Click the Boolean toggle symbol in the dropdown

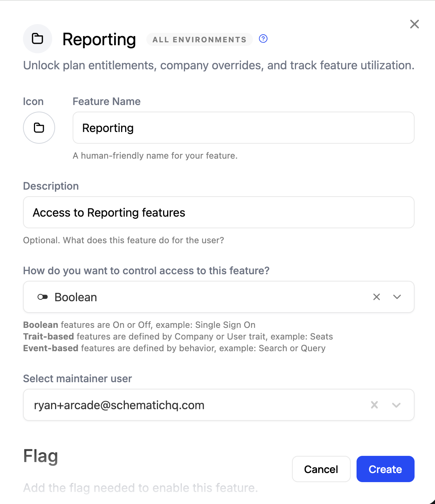coord(43,297)
